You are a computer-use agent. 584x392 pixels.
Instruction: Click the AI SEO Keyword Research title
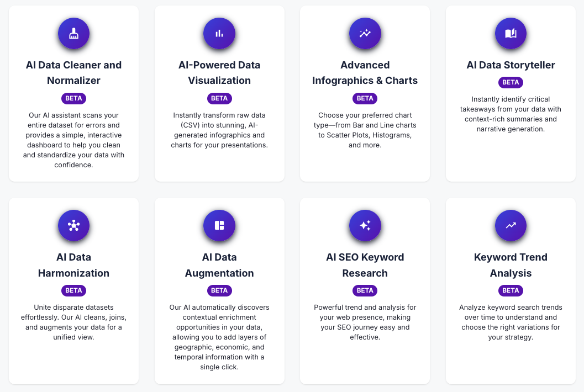tap(365, 265)
